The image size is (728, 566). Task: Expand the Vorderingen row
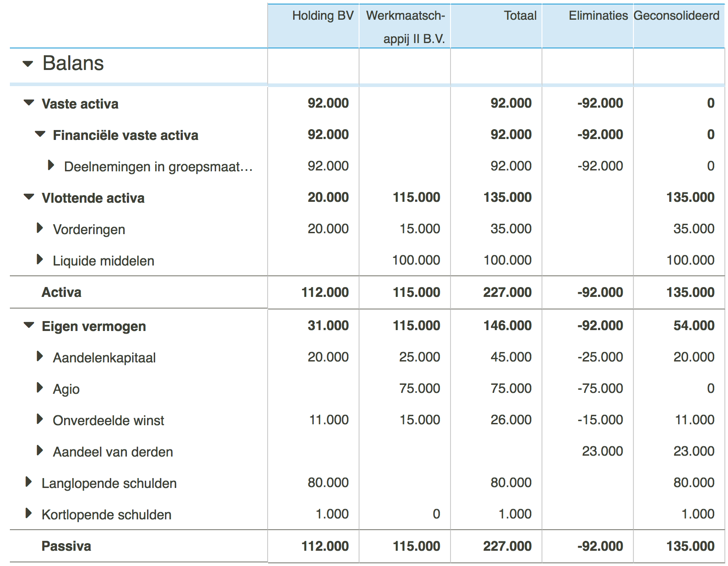[39, 229]
